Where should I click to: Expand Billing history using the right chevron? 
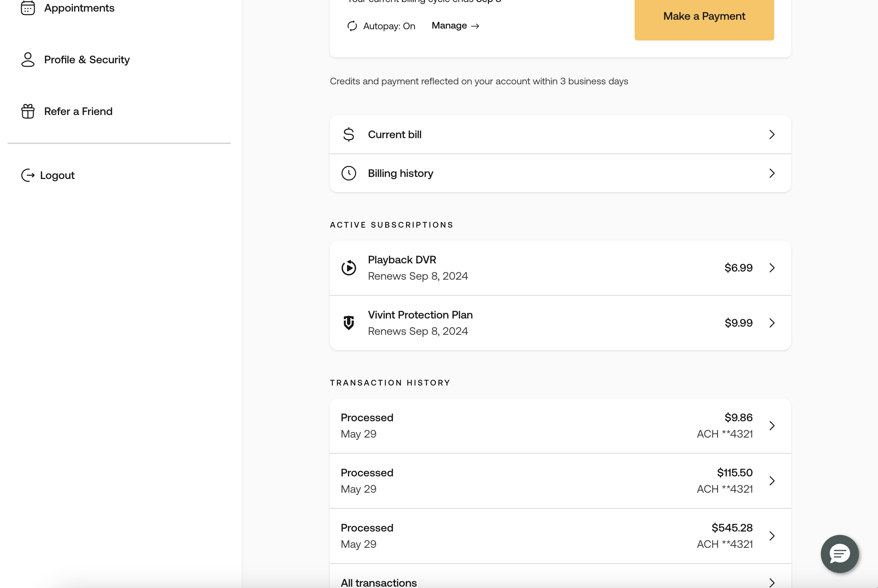point(771,173)
